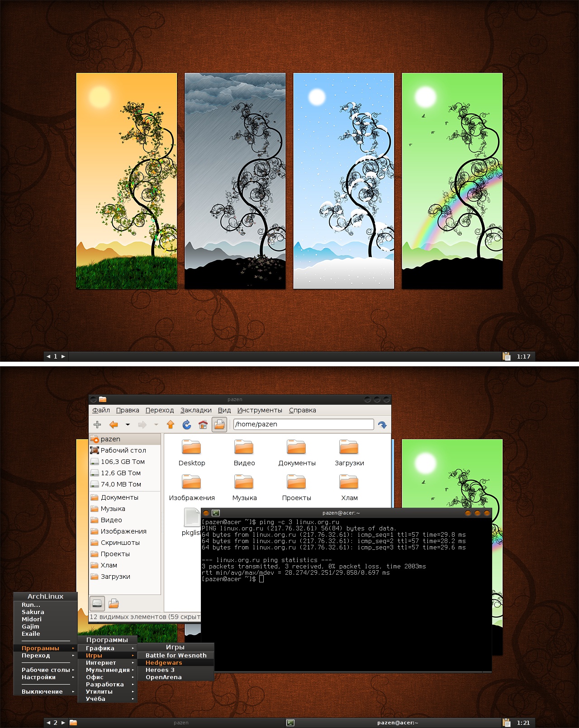Open the Вид menu
This screenshot has width=579, height=728.
(x=224, y=410)
